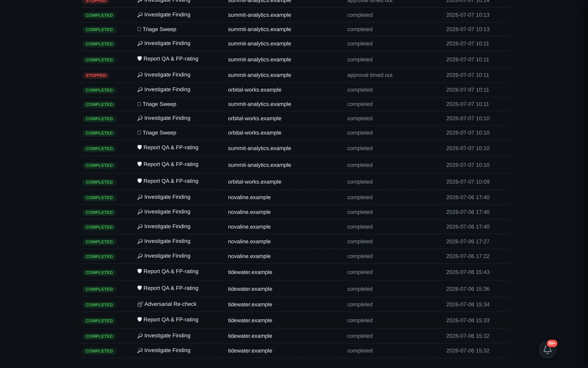Click the STOPPED badge dated 10:11
This screenshot has height=368, width=588.
click(96, 75)
